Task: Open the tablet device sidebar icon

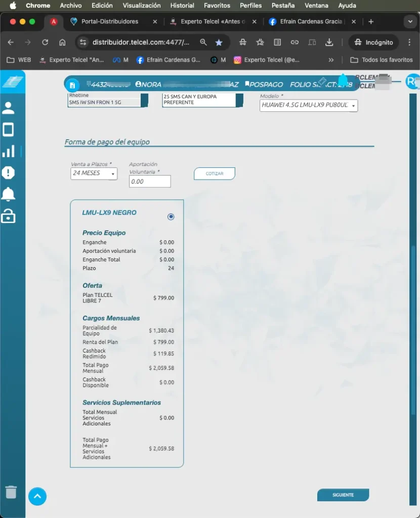Action: (x=8, y=129)
